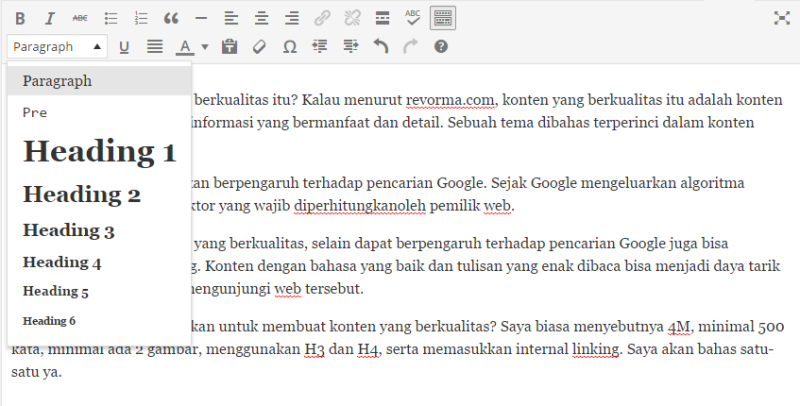This screenshot has width=800, height=406.
Task: Click the word web before tersebut
Action: [288, 289]
